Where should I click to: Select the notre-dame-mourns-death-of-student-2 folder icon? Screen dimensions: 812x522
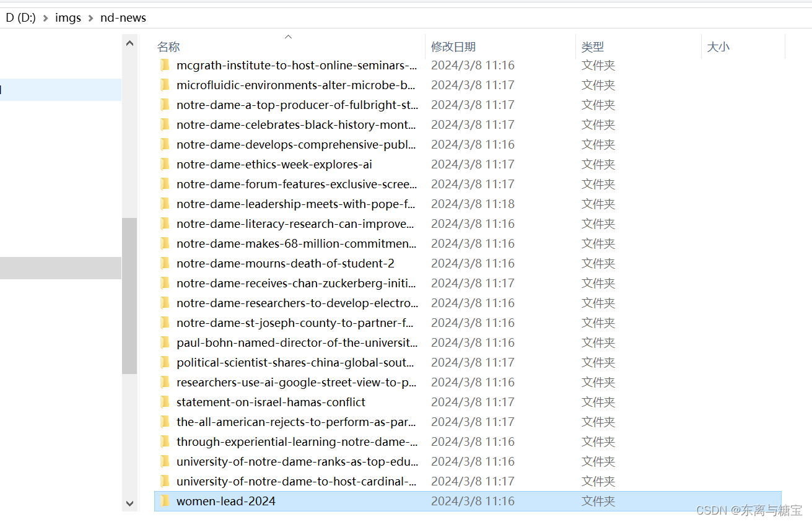point(165,263)
